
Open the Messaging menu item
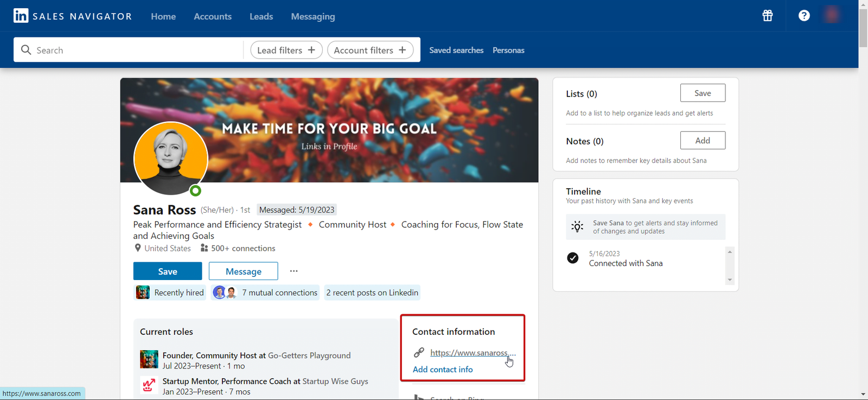313,16
